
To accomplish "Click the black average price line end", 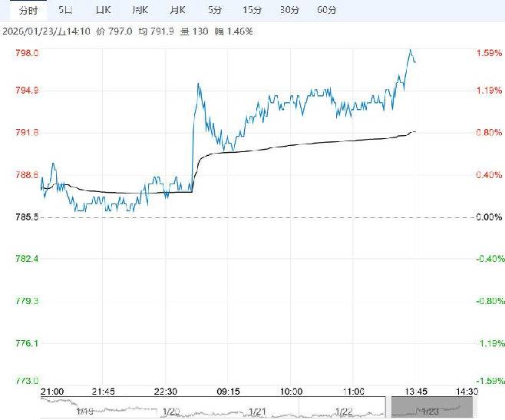I will (414, 132).
